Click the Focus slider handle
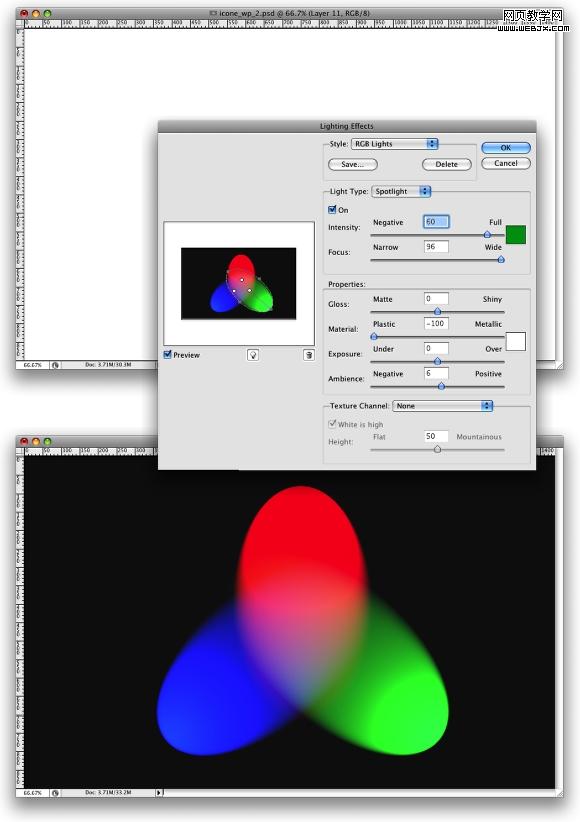This screenshot has height=822, width=580. click(x=501, y=259)
